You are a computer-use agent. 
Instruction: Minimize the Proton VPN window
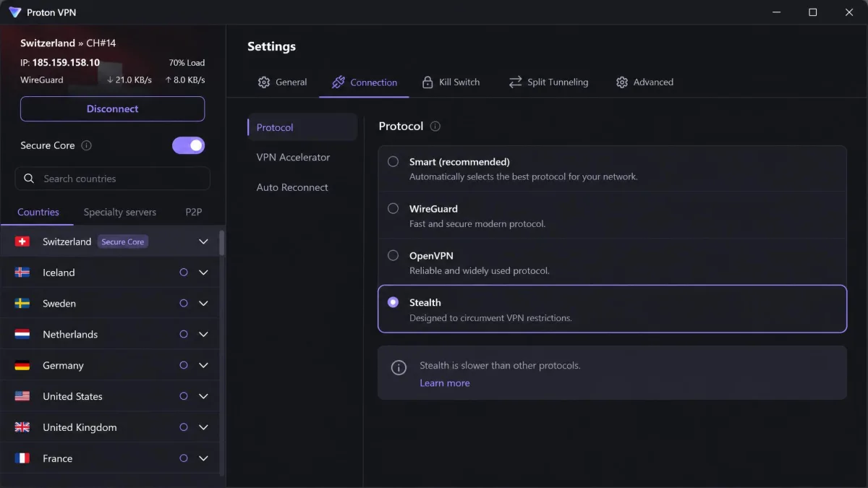click(x=775, y=12)
